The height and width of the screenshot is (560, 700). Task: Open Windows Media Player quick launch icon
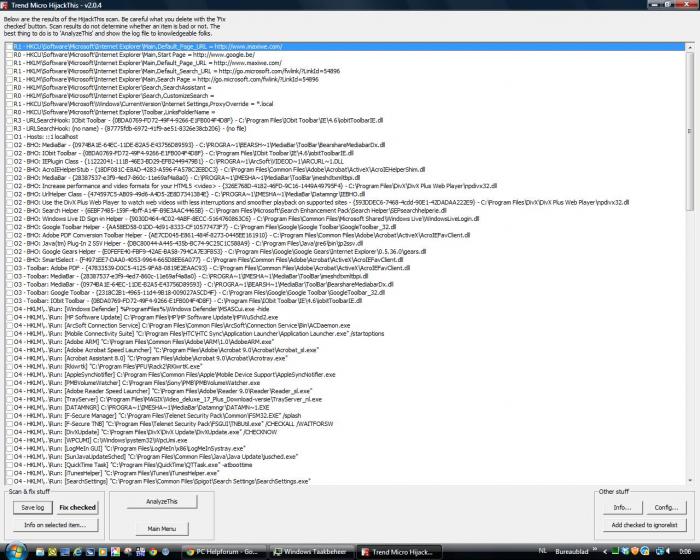[103, 552]
